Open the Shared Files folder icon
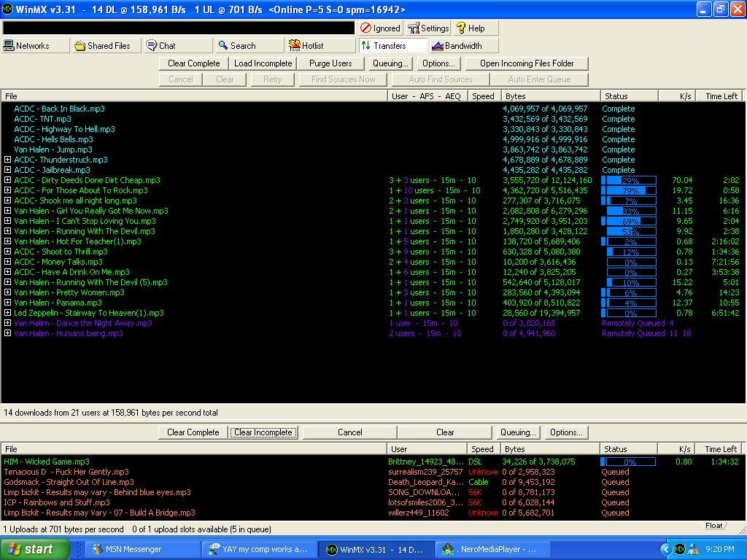Image resolution: width=747 pixels, height=560 pixels. [80, 46]
